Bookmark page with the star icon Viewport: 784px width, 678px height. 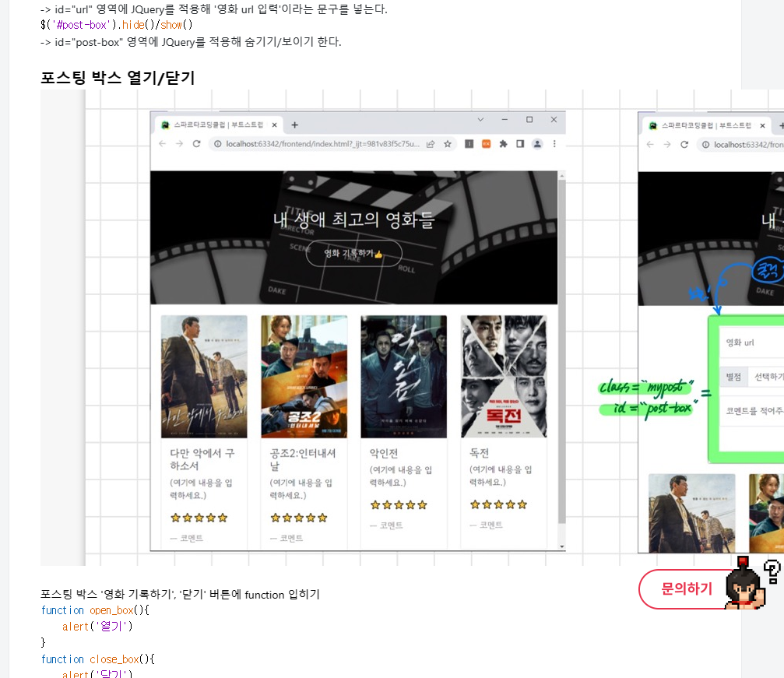(x=448, y=144)
